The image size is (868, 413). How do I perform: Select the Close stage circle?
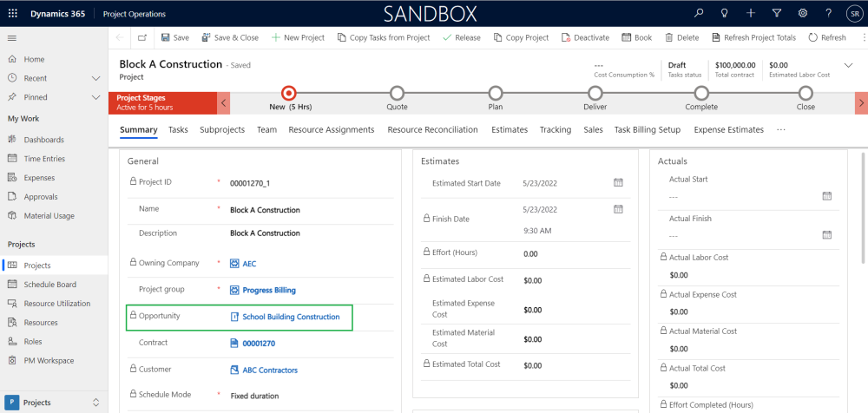806,93
